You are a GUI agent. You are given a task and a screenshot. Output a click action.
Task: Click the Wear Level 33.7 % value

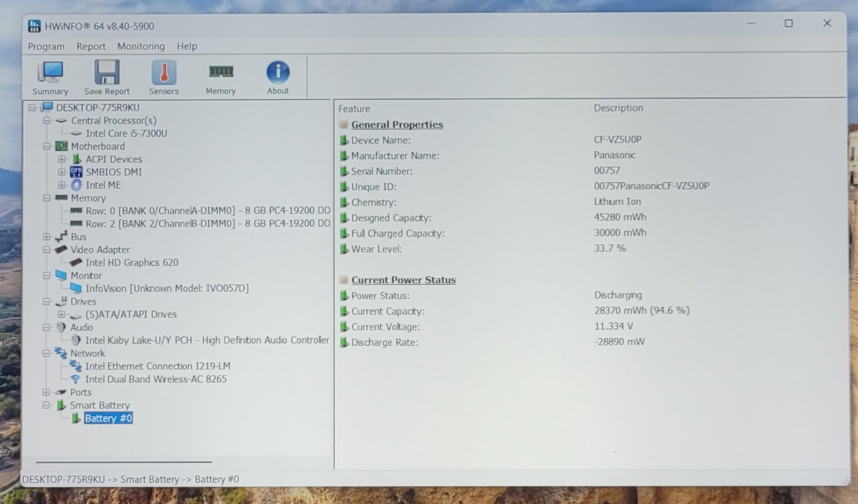pos(610,248)
